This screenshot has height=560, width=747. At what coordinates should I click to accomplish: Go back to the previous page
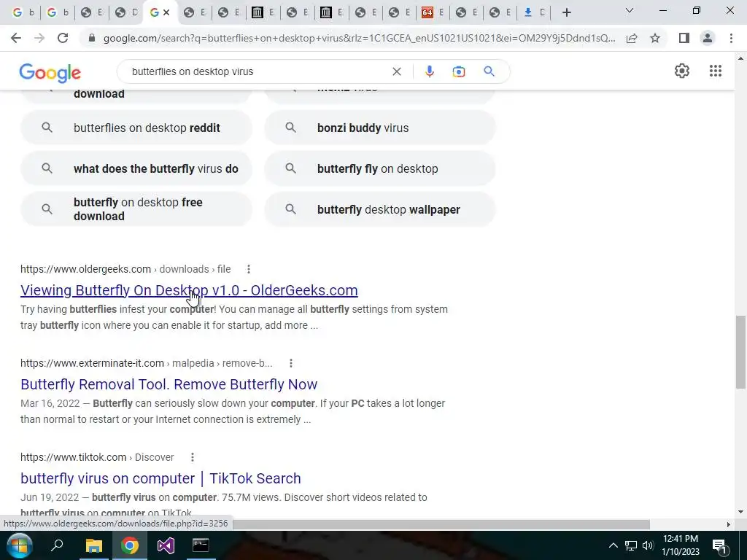tap(16, 38)
